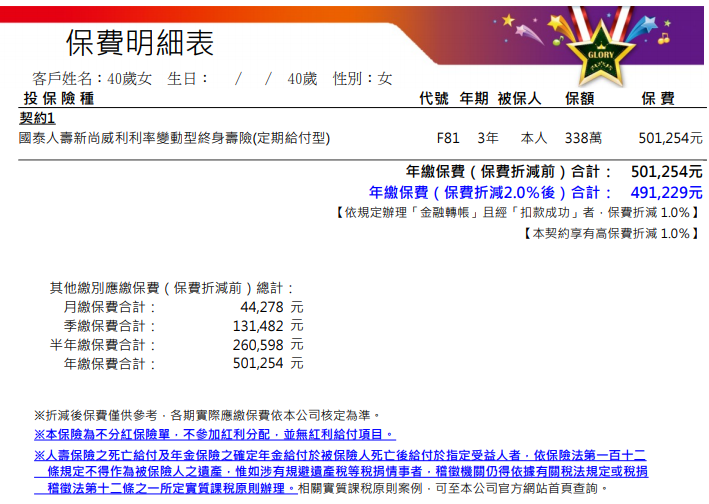Click the 501,254元 premium in contract row
Image resolution: width=709 pixels, height=504 pixels.
(671, 138)
